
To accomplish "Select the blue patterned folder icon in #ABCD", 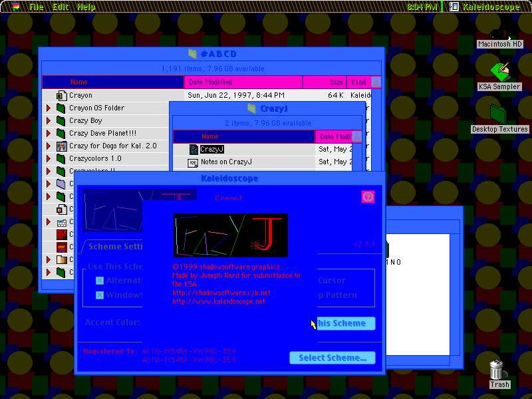I will pos(61,184).
